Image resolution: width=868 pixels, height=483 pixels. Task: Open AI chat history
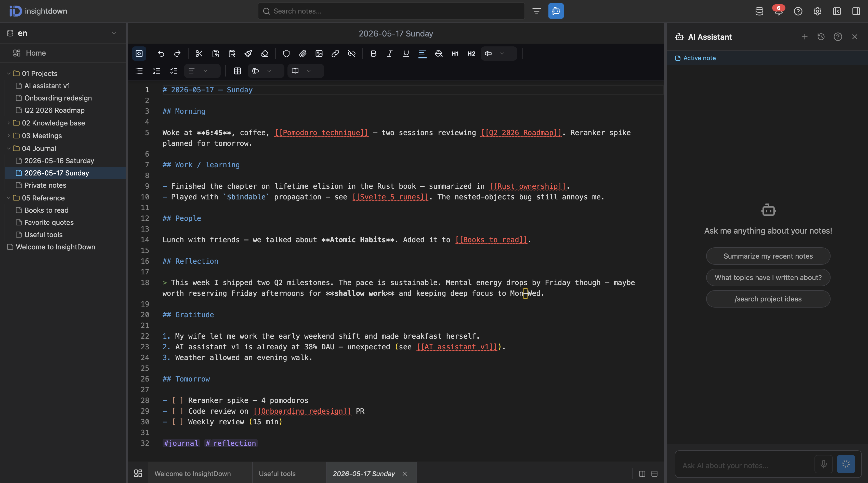[x=821, y=37]
